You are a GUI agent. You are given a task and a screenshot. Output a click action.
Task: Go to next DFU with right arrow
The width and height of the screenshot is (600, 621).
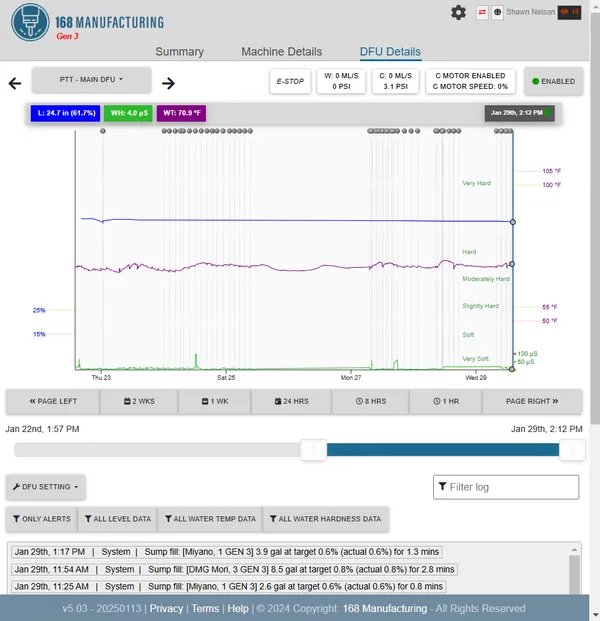click(x=168, y=84)
